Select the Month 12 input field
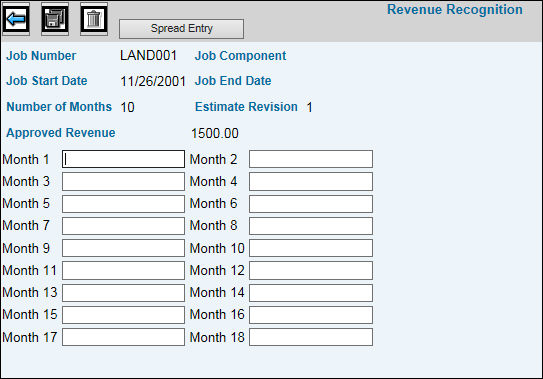 311,271
